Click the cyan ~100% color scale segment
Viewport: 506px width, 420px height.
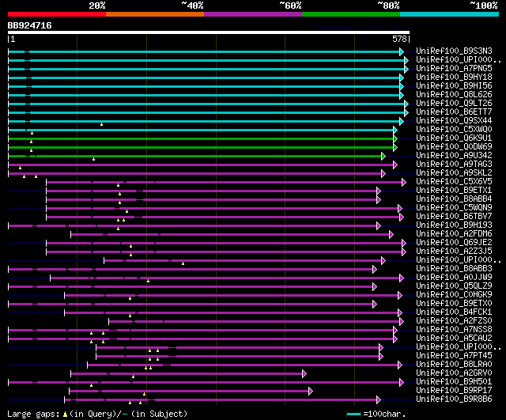click(450, 14)
